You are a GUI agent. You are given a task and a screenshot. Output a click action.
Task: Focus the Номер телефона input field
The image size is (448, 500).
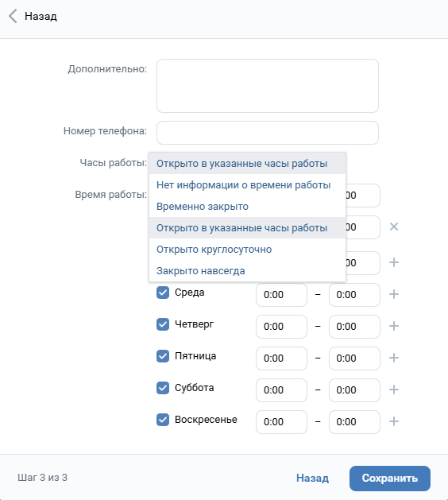[x=268, y=132]
